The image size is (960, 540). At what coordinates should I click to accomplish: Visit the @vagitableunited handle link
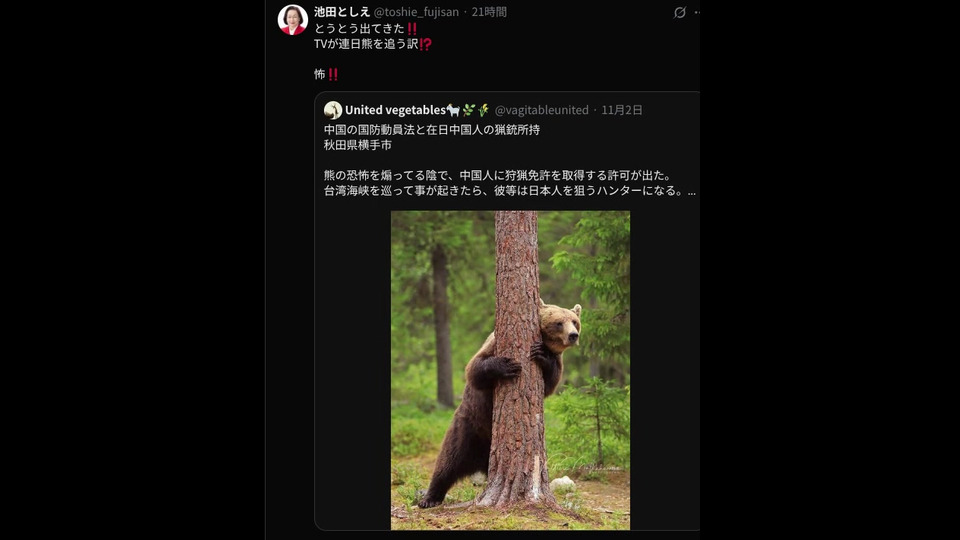tap(541, 110)
